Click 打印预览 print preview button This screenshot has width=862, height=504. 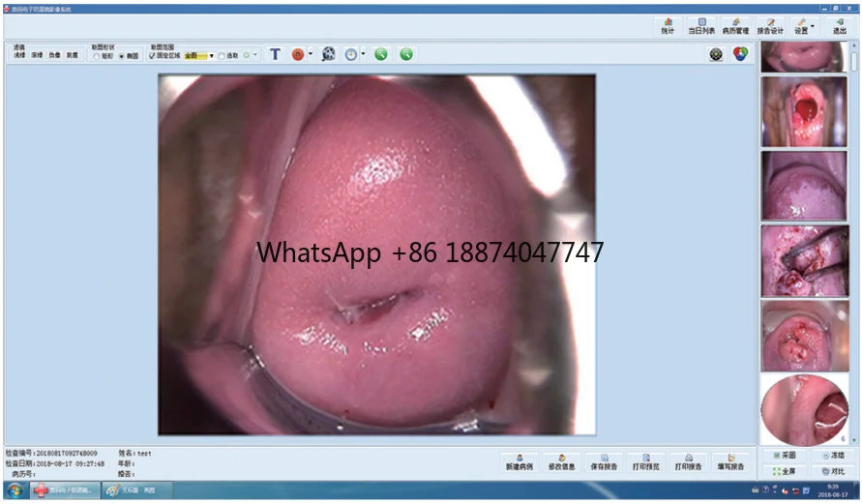click(x=646, y=462)
